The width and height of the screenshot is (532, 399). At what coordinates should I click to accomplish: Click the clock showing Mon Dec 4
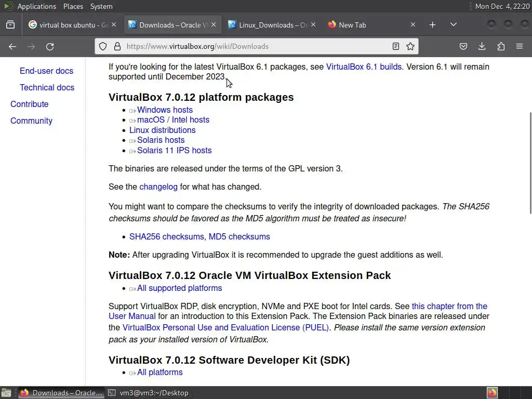(x=502, y=6)
